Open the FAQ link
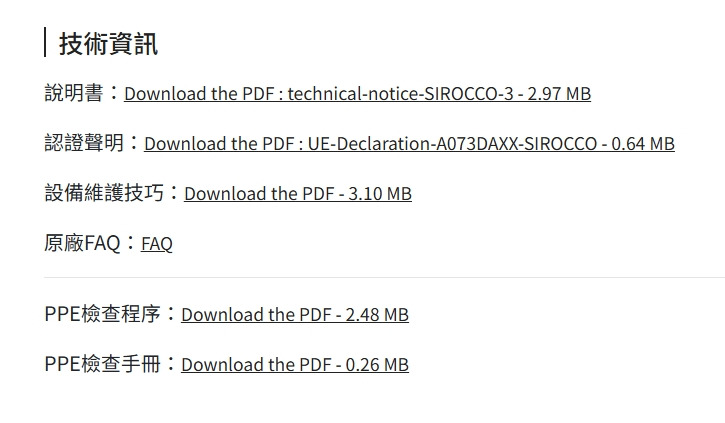 (157, 244)
